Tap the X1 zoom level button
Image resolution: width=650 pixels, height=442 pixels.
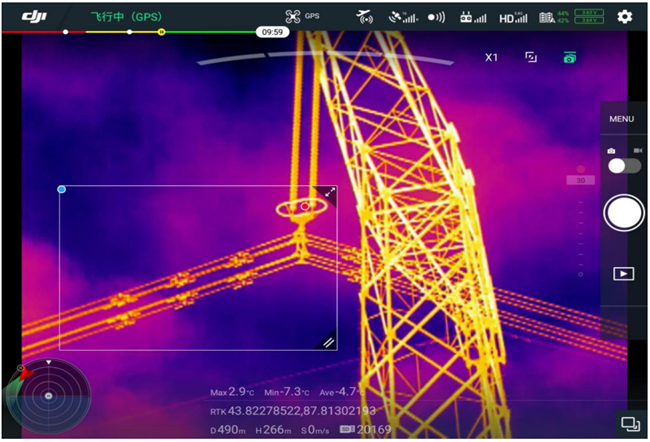(491, 58)
